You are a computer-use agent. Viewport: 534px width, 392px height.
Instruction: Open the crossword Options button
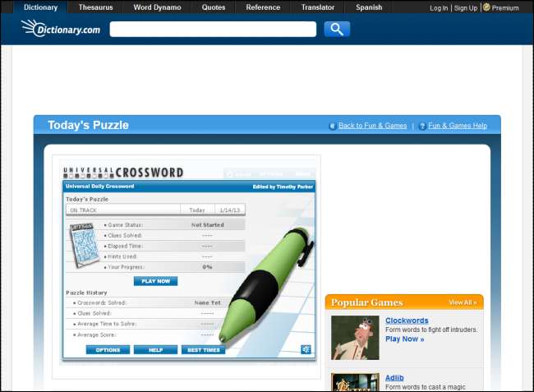(x=108, y=350)
